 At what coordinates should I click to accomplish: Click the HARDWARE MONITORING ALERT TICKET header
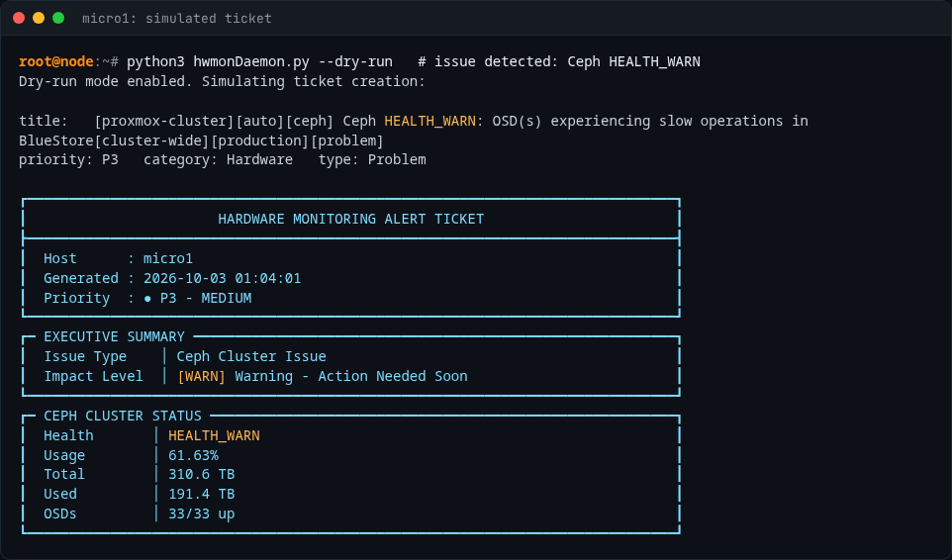pos(351,219)
